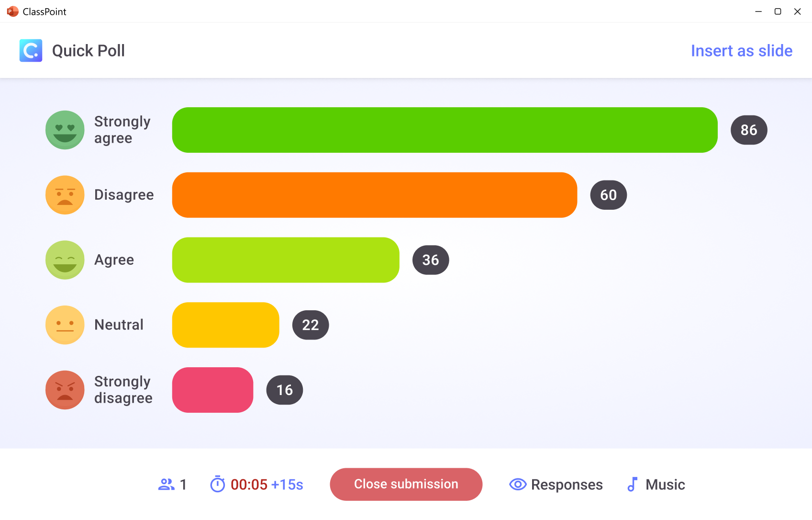Click the ClassPoint logo icon
The image size is (812, 520).
click(x=31, y=50)
